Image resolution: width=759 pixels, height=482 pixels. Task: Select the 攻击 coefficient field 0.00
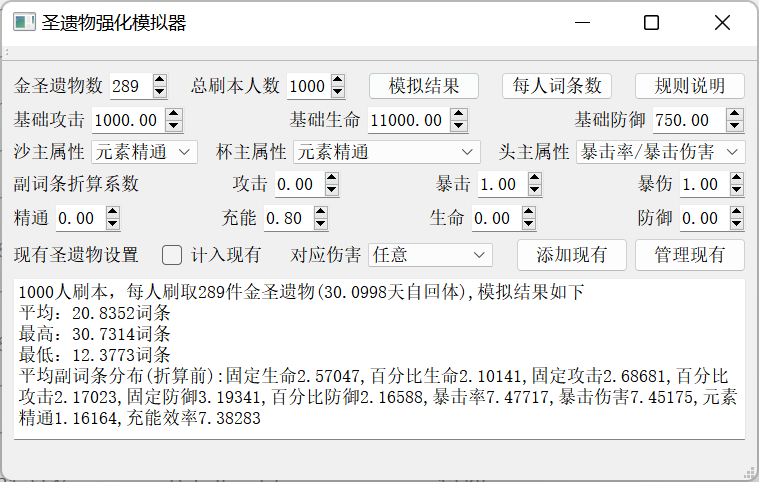point(300,184)
